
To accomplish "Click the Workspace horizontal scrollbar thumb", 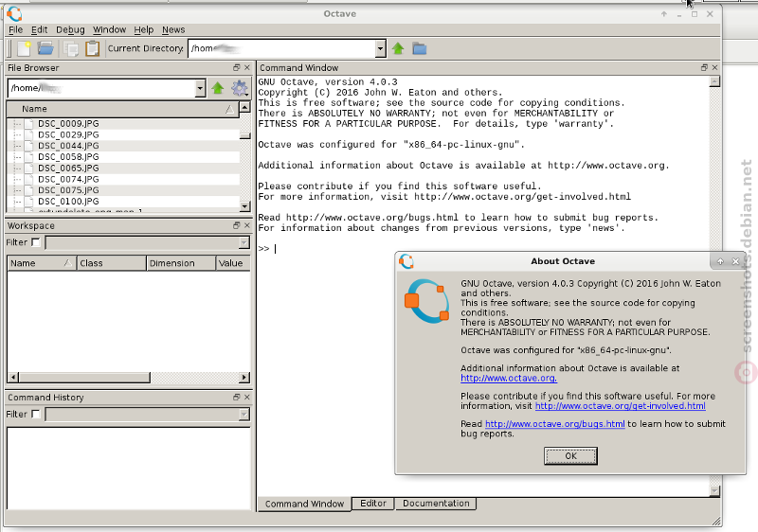I will pos(84,377).
